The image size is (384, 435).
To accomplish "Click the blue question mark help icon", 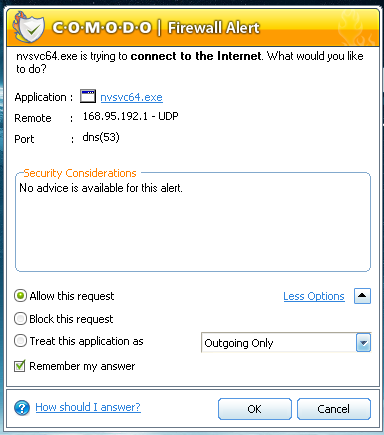I will (x=22, y=408).
